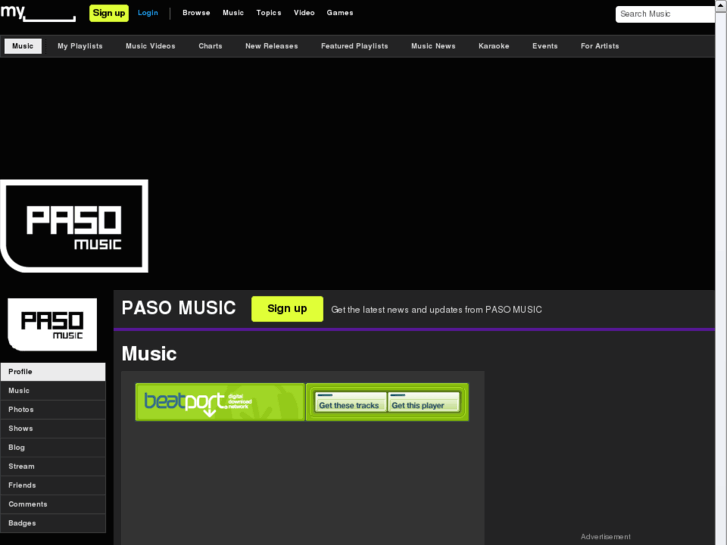Open Stream in the sidebar
This screenshot has height=545, width=727.
point(53,467)
